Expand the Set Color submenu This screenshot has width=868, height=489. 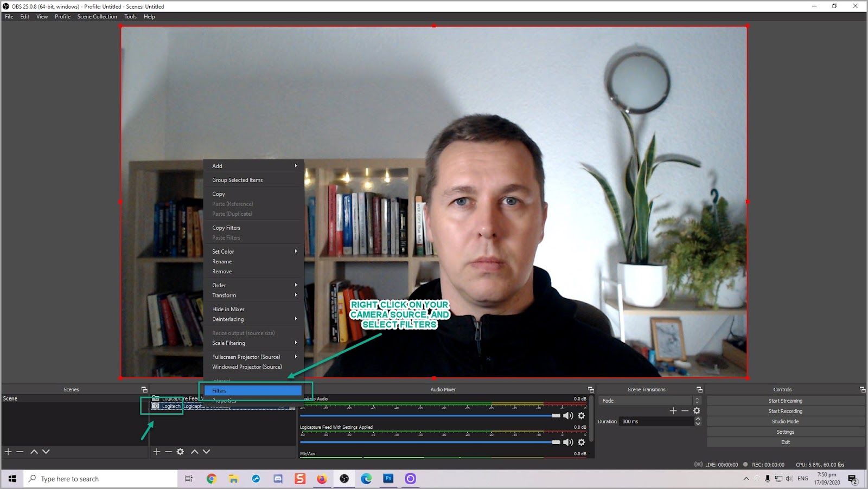253,252
